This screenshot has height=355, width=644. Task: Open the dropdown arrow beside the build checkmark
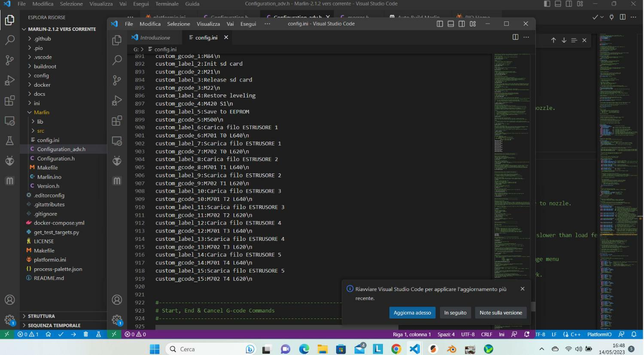[x=602, y=17]
